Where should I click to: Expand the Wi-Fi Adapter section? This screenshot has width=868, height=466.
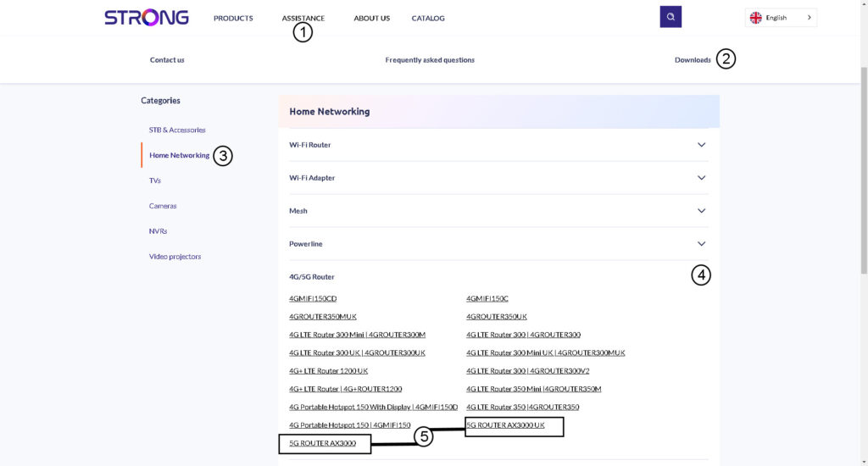click(x=498, y=178)
